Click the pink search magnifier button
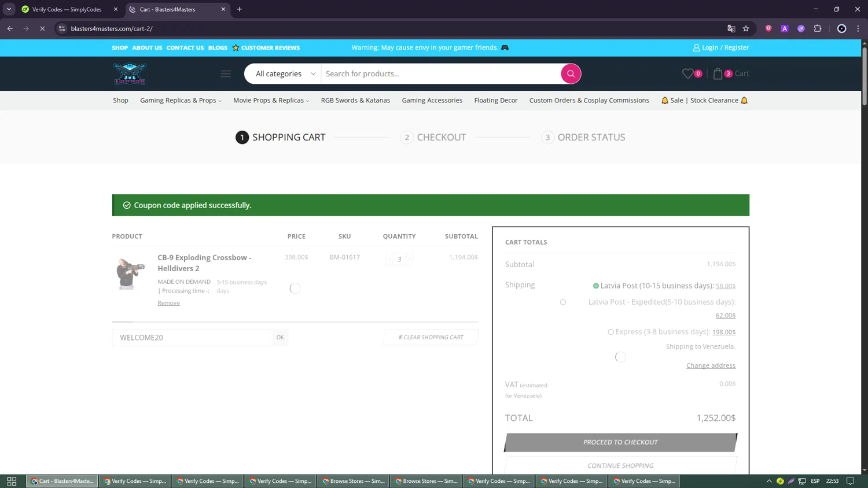Image resolution: width=868 pixels, height=488 pixels. 571,73
